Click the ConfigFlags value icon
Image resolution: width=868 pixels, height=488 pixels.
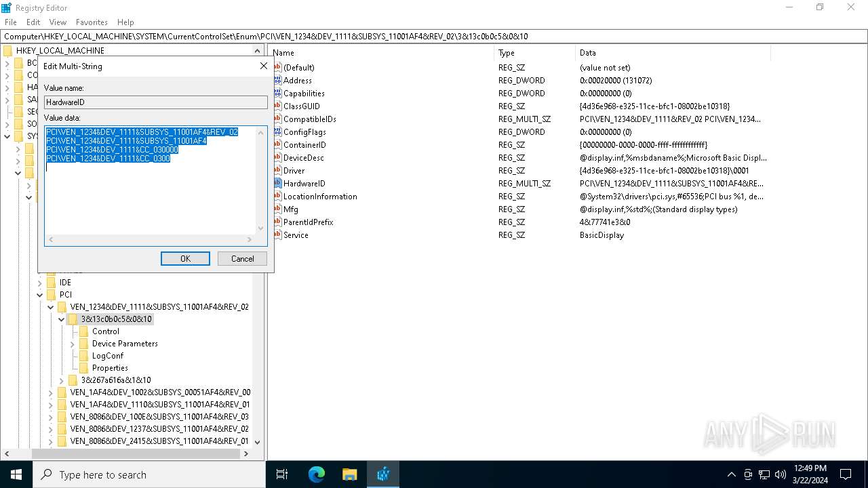[277, 131]
